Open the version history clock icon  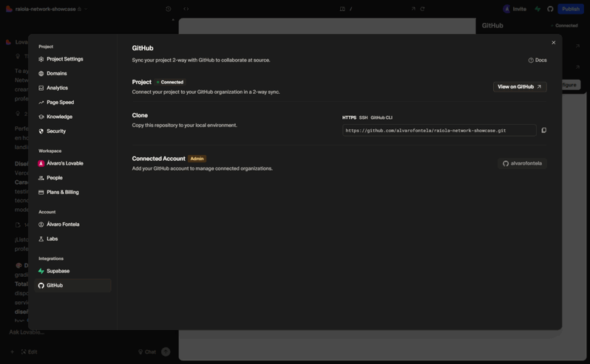(x=168, y=9)
